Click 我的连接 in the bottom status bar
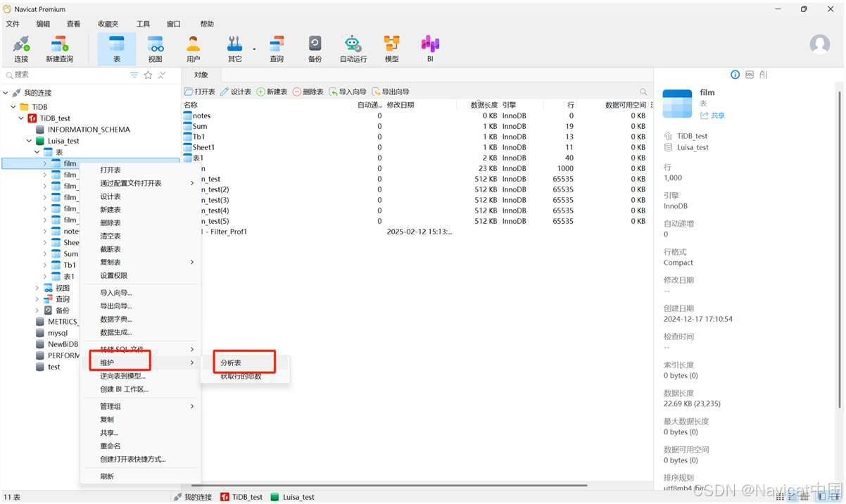Image resolution: width=846 pixels, height=504 pixels. (192, 497)
